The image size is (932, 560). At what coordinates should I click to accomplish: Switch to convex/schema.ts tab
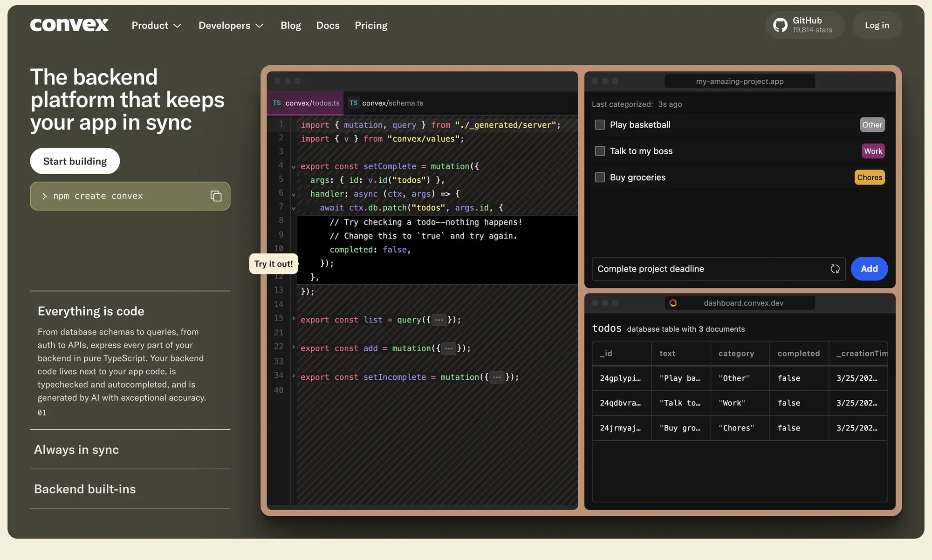click(392, 103)
